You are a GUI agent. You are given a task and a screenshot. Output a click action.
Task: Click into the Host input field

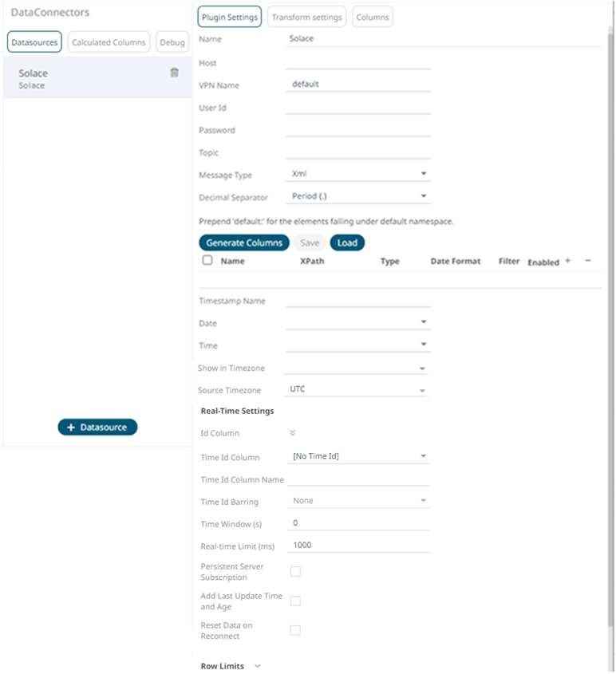click(x=357, y=62)
